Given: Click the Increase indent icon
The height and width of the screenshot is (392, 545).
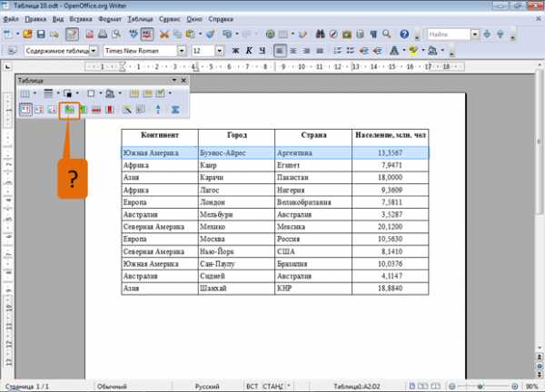Looking at the screenshot, I should [377, 51].
